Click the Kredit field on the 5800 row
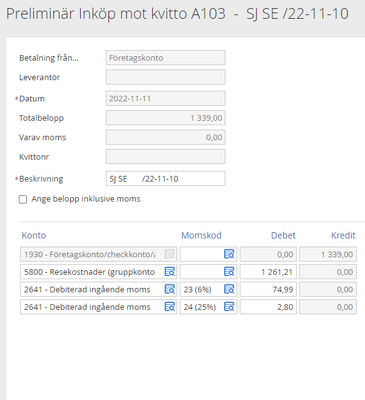The image size is (365, 400). coord(328,272)
